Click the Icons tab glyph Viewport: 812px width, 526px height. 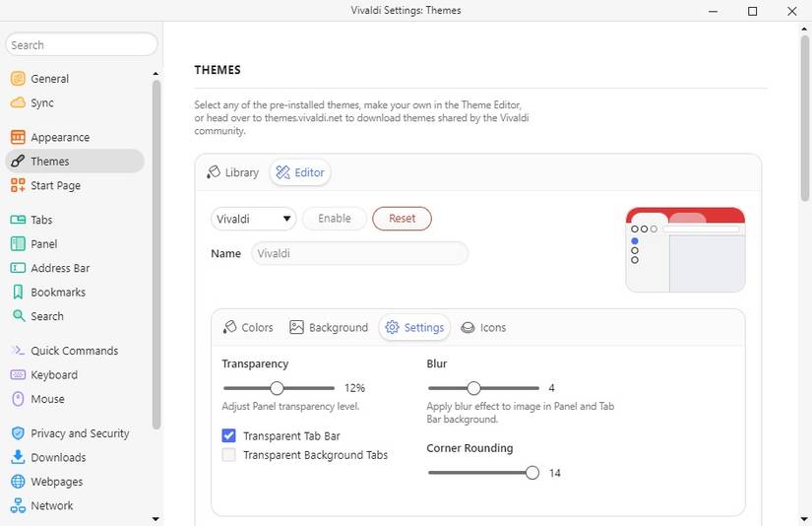[x=468, y=328]
